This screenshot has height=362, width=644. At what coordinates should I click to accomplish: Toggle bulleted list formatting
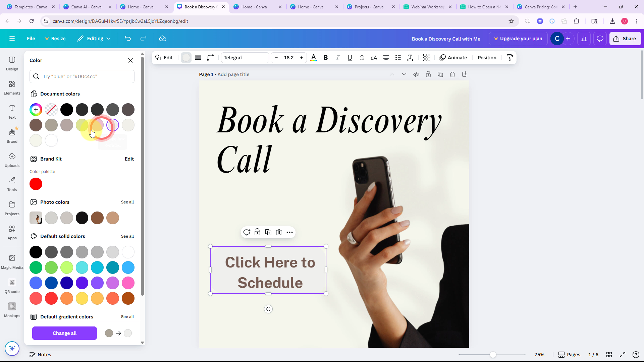coord(398,58)
